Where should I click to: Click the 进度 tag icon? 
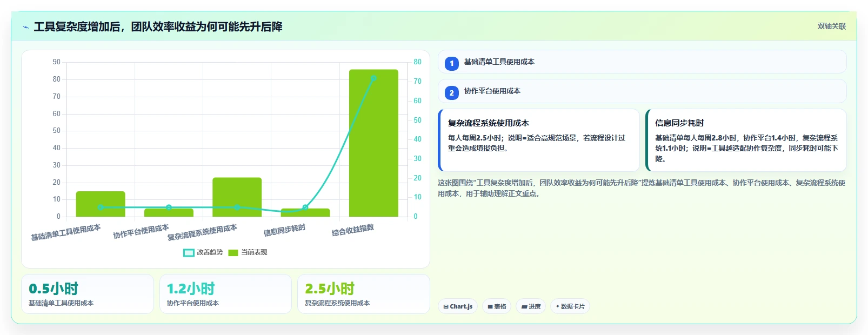[x=524, y=306]
